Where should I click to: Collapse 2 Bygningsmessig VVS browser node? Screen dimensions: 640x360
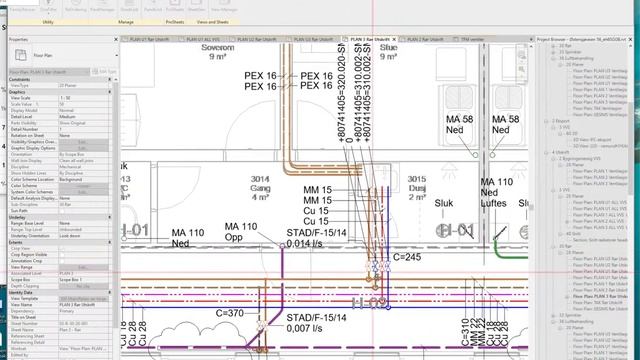[x=553, y=158]
